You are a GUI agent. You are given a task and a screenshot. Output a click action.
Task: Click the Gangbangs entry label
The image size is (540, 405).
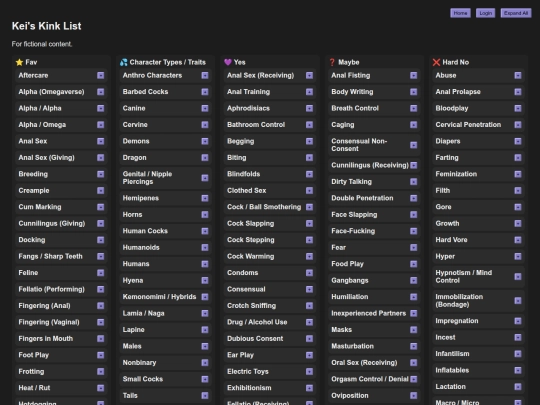pyautogui.click(x=350, y=280)
